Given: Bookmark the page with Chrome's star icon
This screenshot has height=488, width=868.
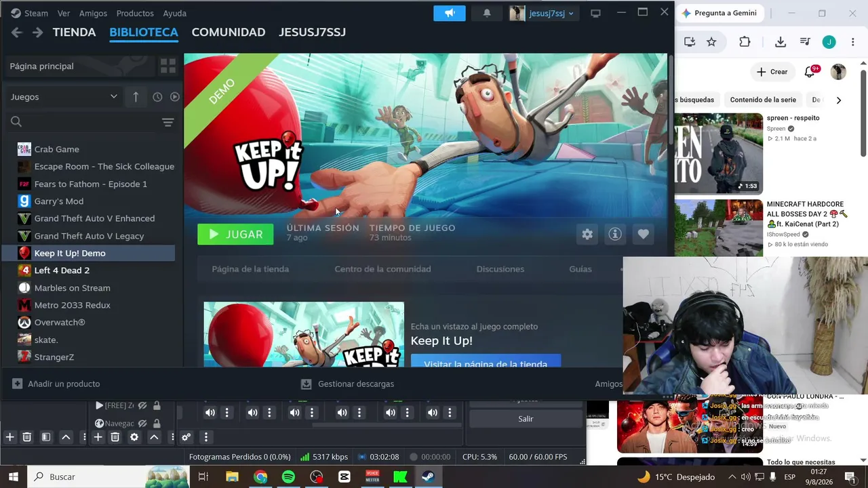Looking at the screenshot, I should [711, 42].
